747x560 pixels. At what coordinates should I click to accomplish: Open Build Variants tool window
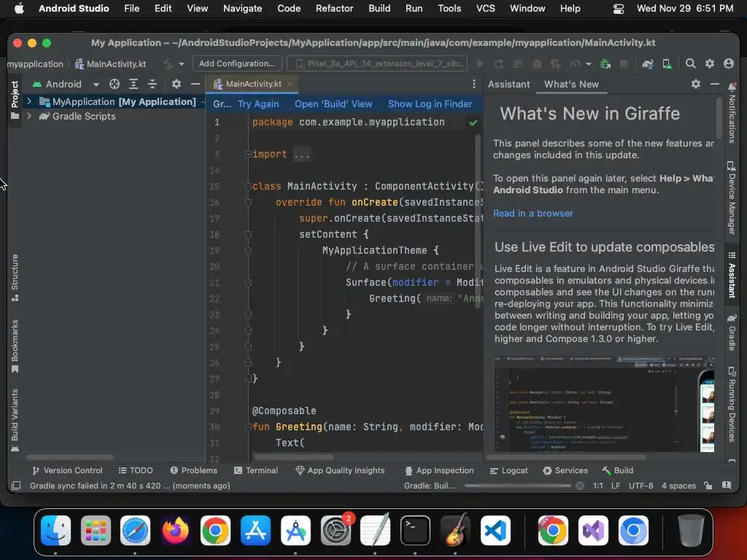pos(15,420)
